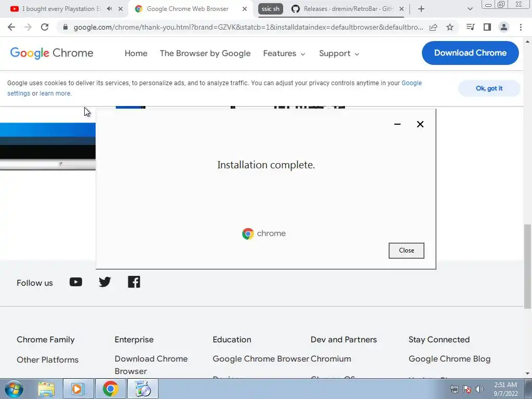Viewport: 532px width, 399px height.
Task: Click the padlock site info icon
Action: click(65, 27)
